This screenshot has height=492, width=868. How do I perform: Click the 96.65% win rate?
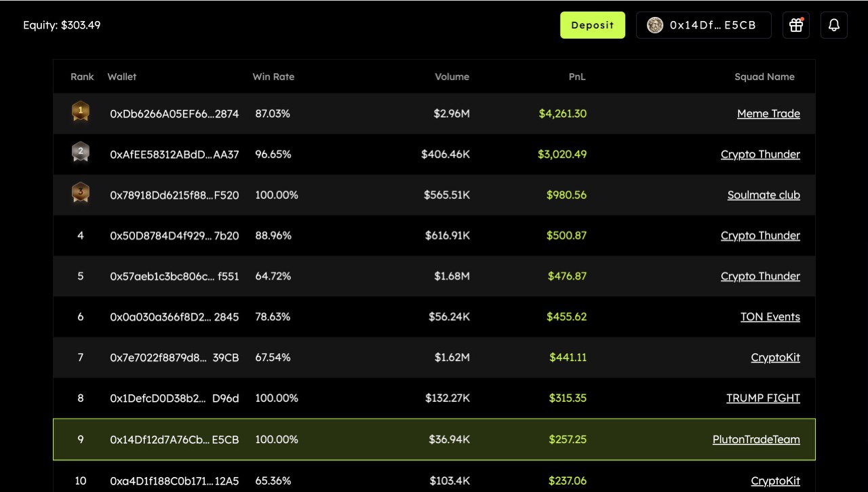click(273, 155)
